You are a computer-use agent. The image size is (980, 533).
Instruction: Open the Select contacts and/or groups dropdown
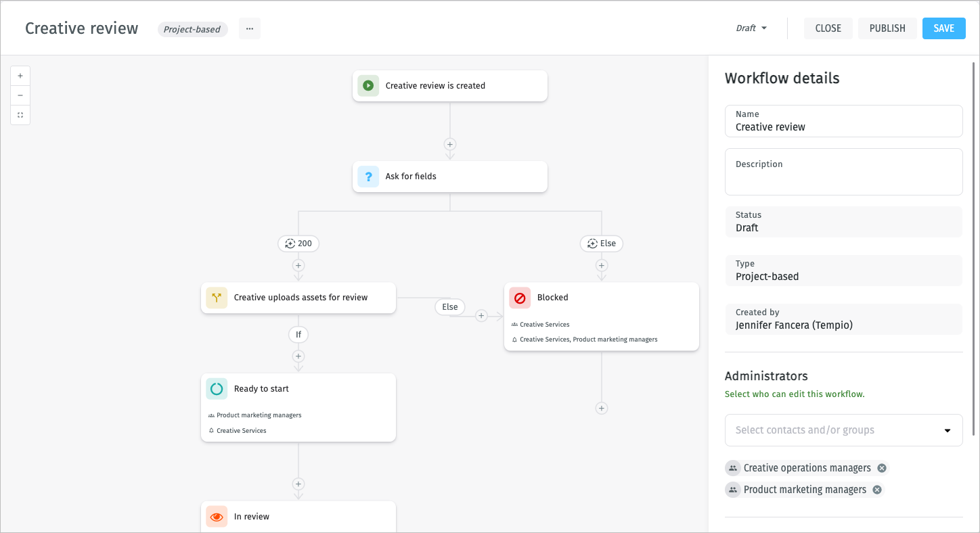click(843, 430)
